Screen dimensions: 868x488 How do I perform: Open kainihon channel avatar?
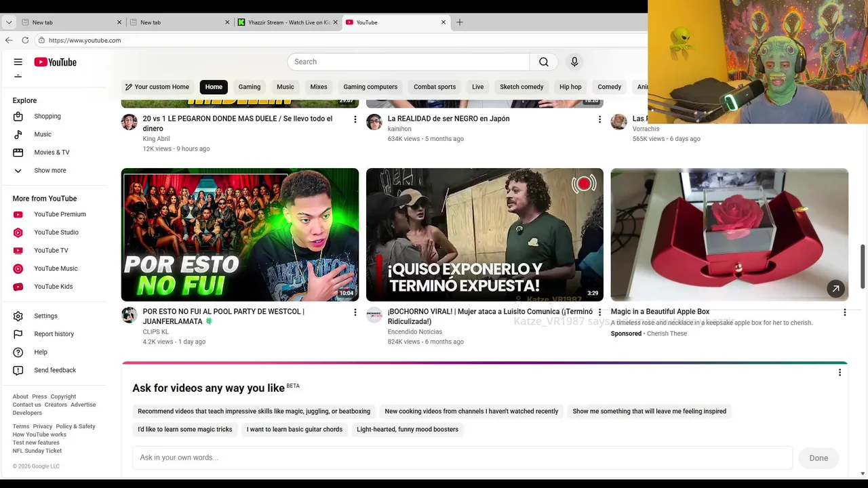coord(374,122)
